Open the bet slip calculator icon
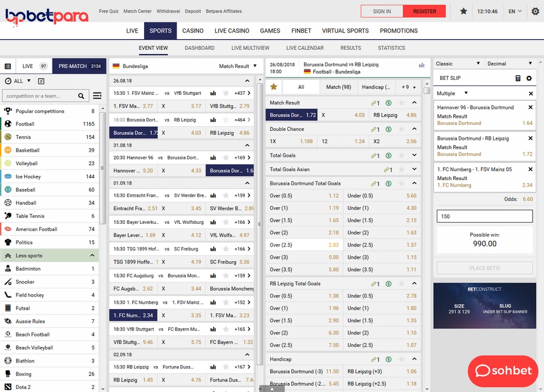The image size is (544, 392). pos(518,78)
